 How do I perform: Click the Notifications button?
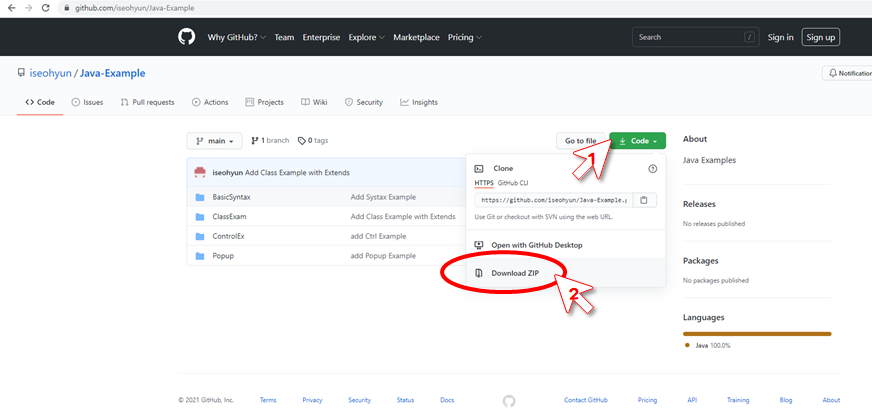(848, 73)
